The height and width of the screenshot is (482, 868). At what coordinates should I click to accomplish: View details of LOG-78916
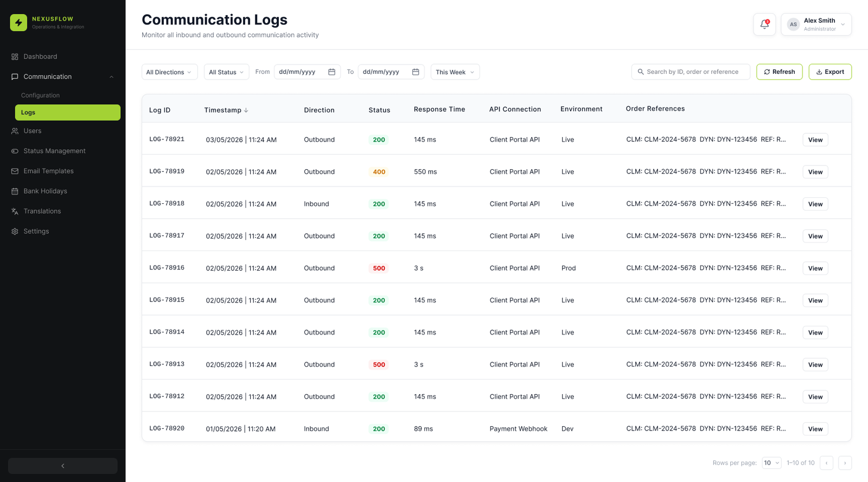click(815, 268)
